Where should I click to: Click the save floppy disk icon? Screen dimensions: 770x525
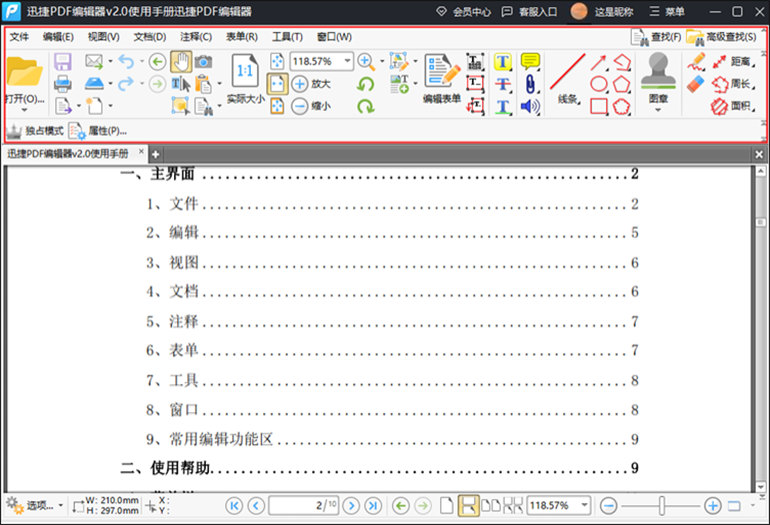tap(63, 62)
